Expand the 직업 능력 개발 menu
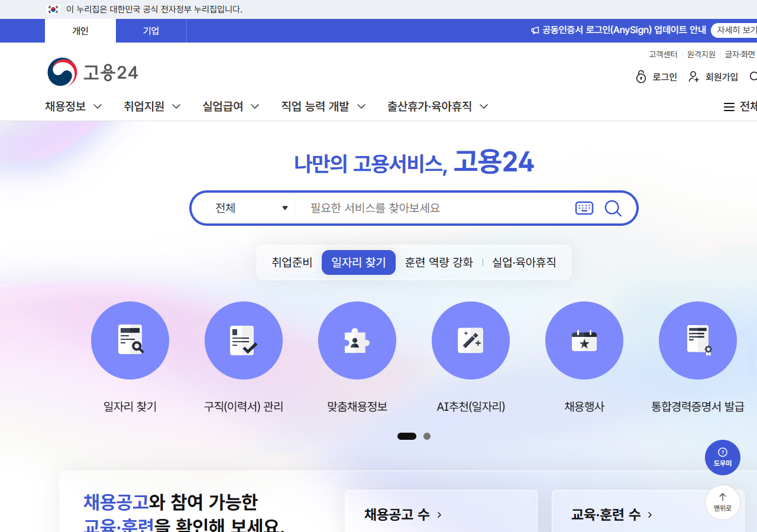This screenshot has width=757, height=532. coord(323,106)
